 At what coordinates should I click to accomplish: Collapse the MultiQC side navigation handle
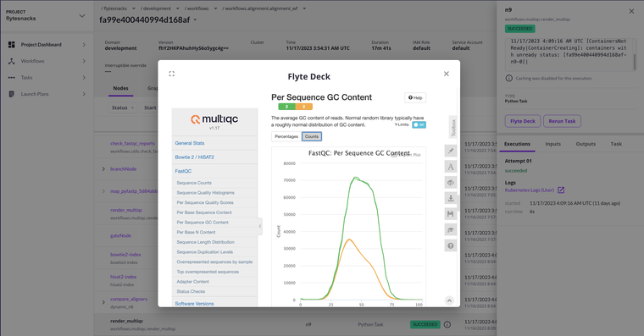(x=259, y=226)
